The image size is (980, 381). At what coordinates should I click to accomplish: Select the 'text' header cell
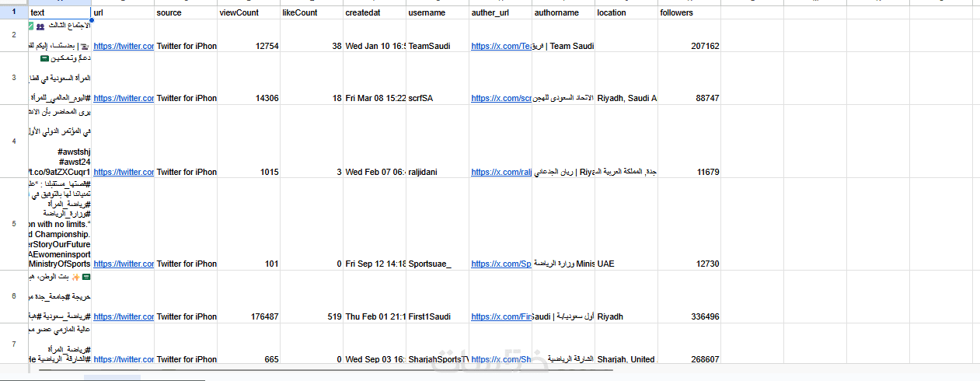pos(59,12)
